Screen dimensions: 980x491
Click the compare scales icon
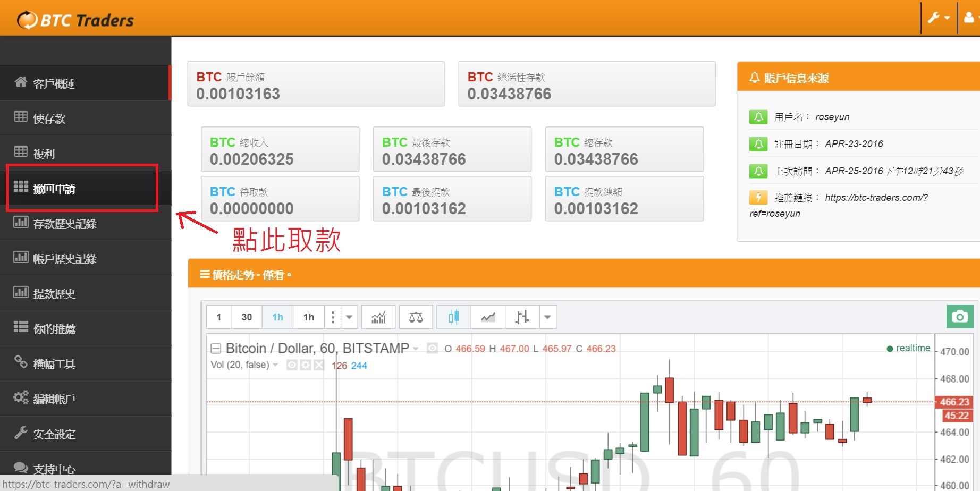416,317
